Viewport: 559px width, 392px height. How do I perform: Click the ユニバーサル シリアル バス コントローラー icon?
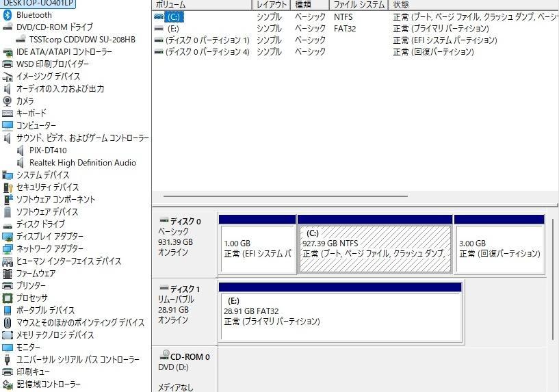(7, 360)
